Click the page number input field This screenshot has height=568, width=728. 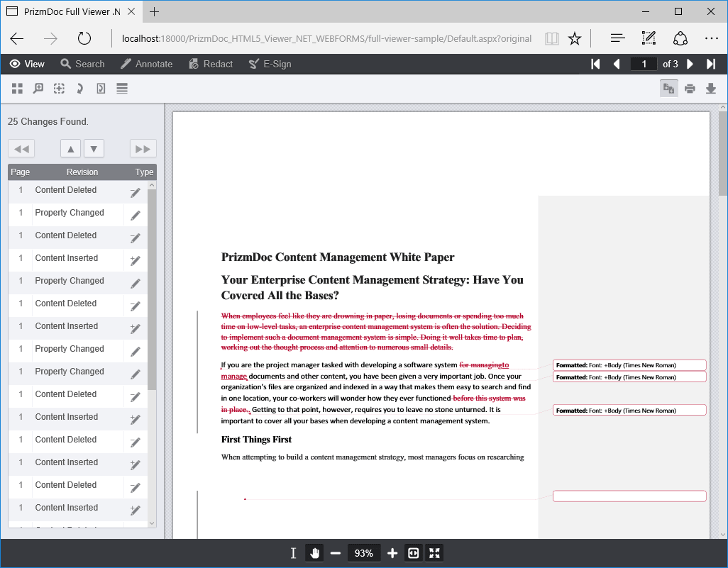tap(644, 64)
